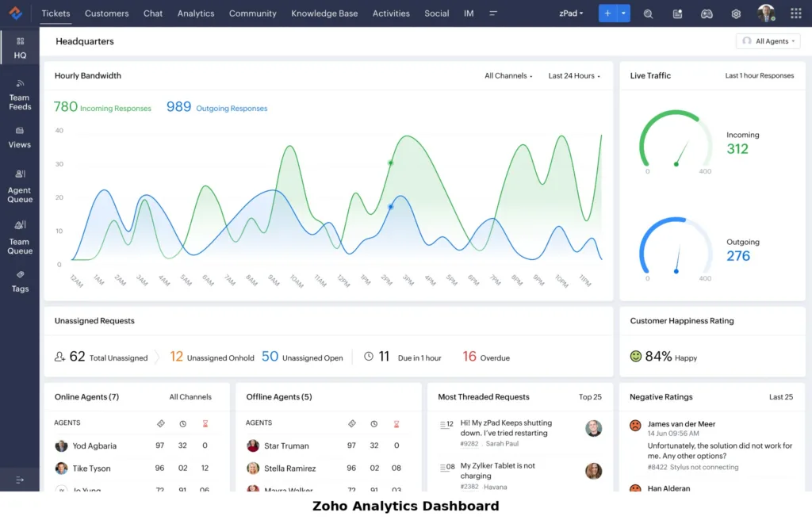Open offline agent Star Truman
This screenshot has width=812, height=520.
tap(286, 445)
